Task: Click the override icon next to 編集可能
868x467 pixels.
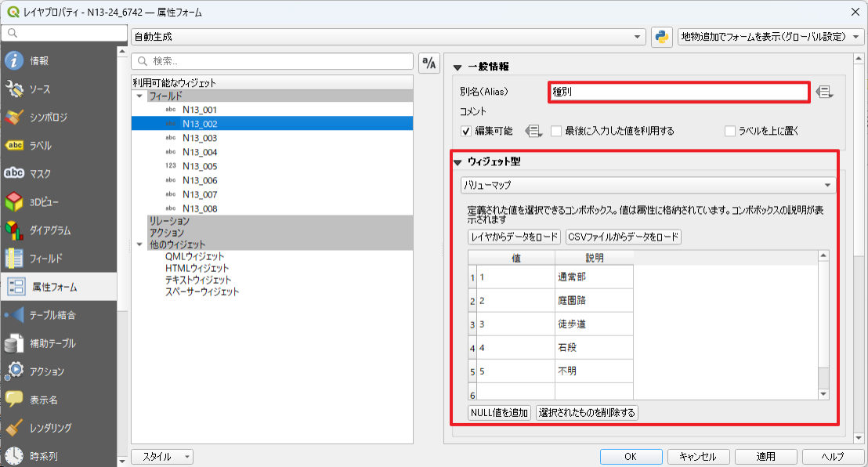Action: 534,131
